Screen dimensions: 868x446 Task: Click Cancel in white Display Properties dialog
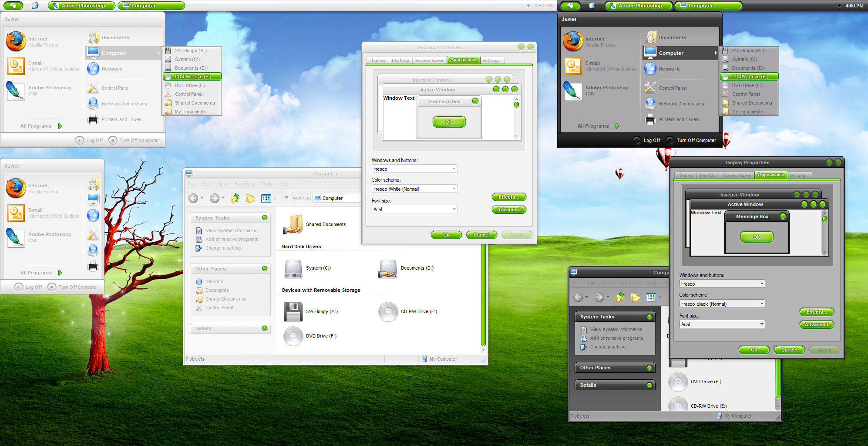point(481,235)
